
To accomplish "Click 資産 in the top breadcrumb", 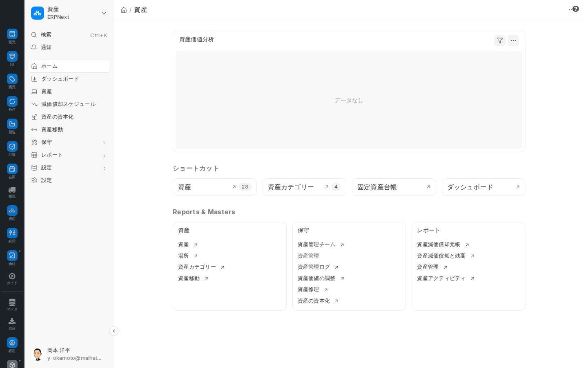I will (x=140, y=10).
